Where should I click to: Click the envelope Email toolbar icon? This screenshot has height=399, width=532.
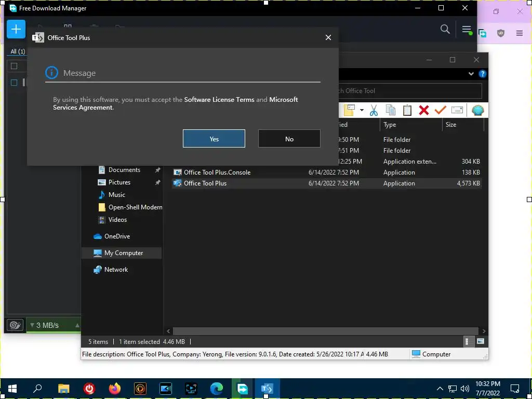pos(457,110)
